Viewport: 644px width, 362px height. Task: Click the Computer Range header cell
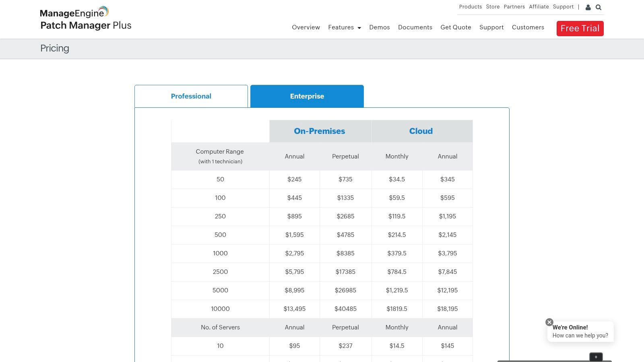(x=220, y=156)
